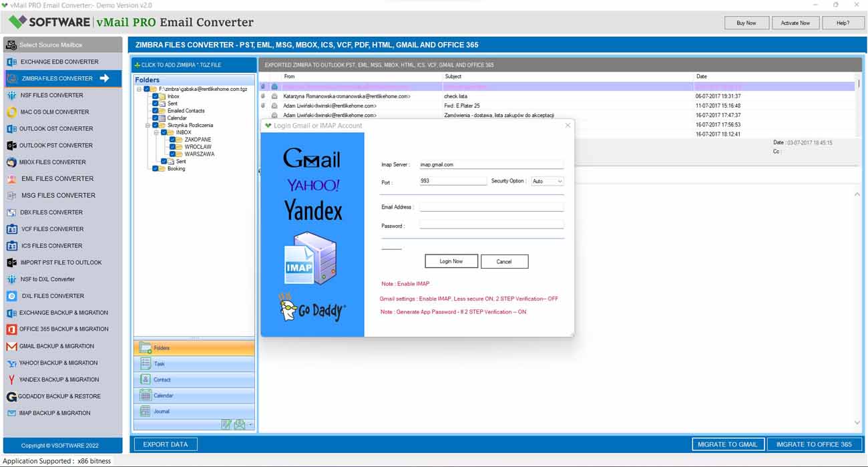Open MSG Files Converter

(x=63, y=195)
